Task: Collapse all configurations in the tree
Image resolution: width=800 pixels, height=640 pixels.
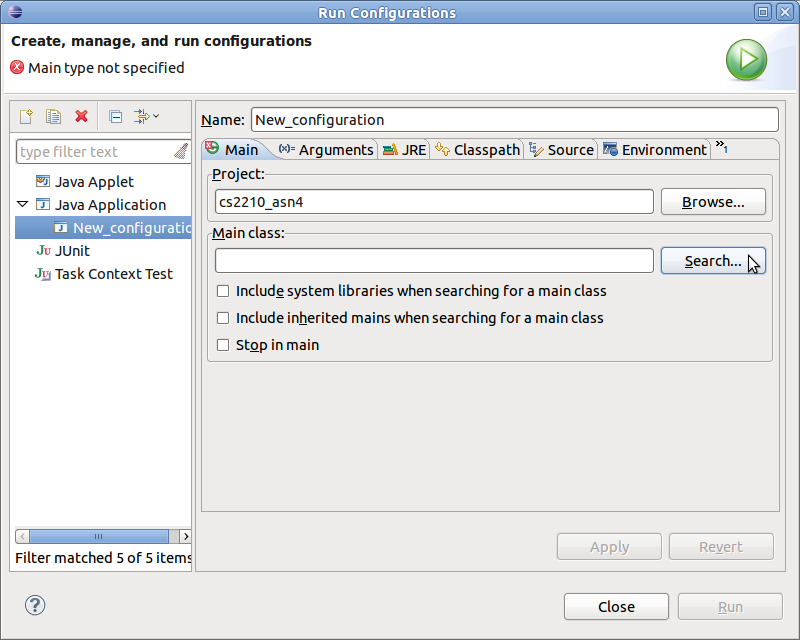Action: click(115, 117)
